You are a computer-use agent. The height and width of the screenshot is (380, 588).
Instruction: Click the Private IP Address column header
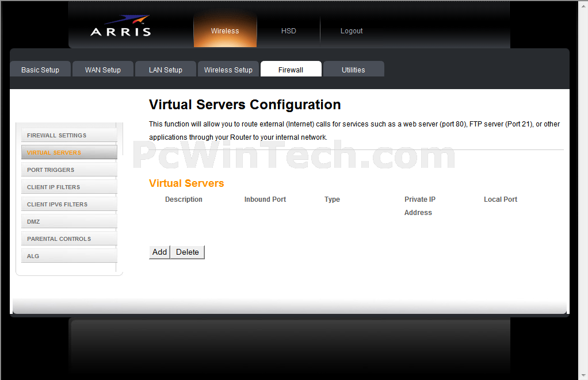pos(420,206)
